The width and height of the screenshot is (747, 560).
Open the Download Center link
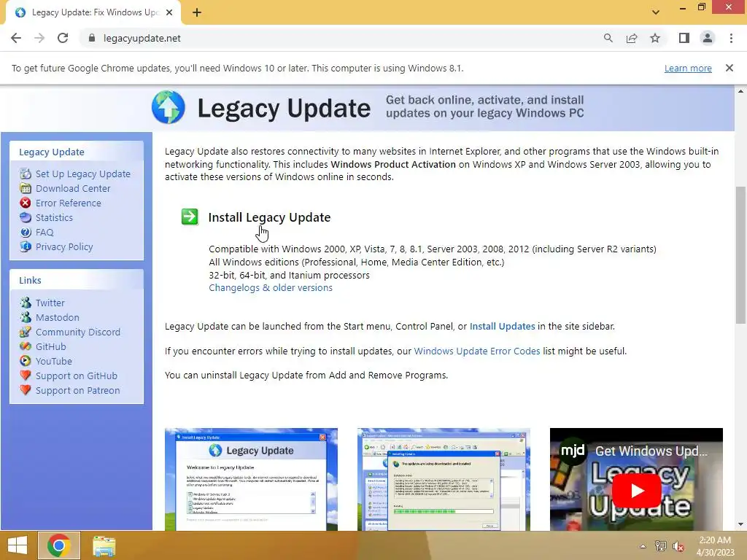point(73,189)
